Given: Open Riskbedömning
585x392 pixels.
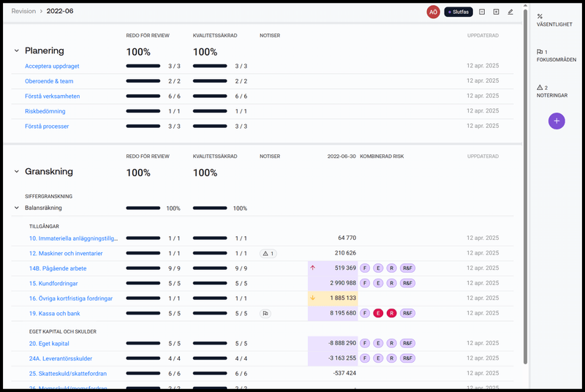Looking at the screenshot, I should point(45,111).
